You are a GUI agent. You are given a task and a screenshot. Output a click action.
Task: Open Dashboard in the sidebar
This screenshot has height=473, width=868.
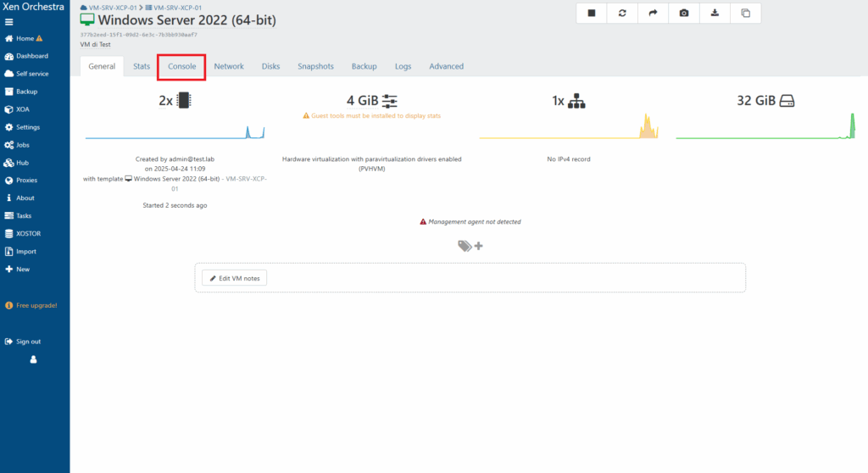click(26, 56)
